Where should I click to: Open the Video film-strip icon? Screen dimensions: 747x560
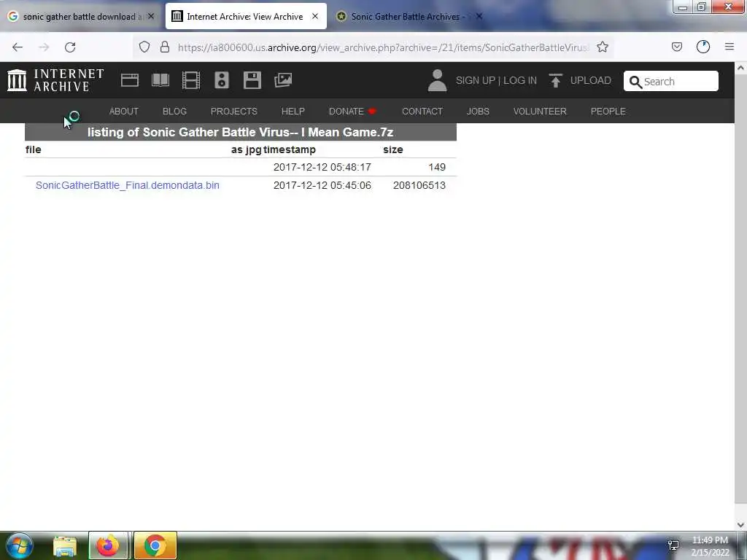pos(191,80)
